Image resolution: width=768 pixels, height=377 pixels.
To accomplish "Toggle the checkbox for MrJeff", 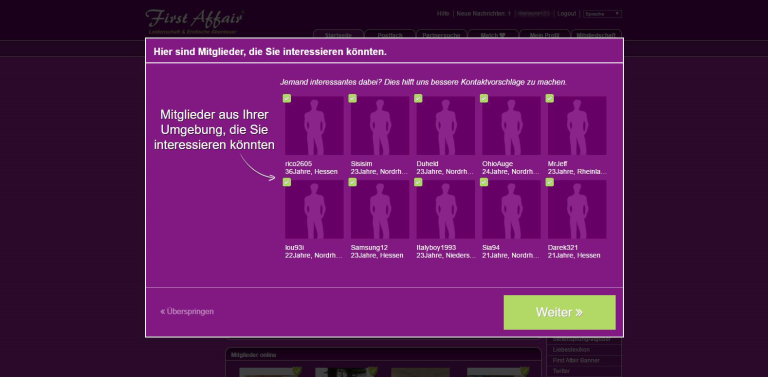I will tap(550, 98).
